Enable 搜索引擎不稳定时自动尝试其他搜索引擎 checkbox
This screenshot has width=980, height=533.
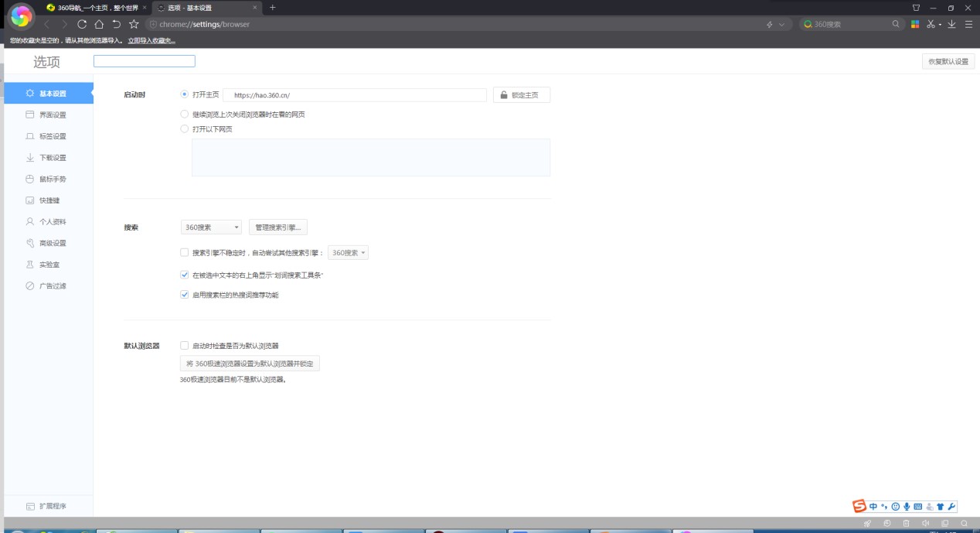click(184, 252)
